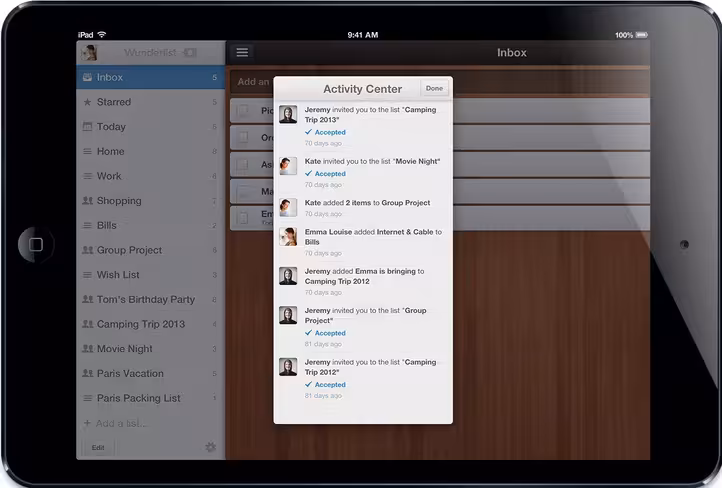Check the task checkbox starting with Em
The width and height of the screenshot is (722, 488).
pos(243,218)
